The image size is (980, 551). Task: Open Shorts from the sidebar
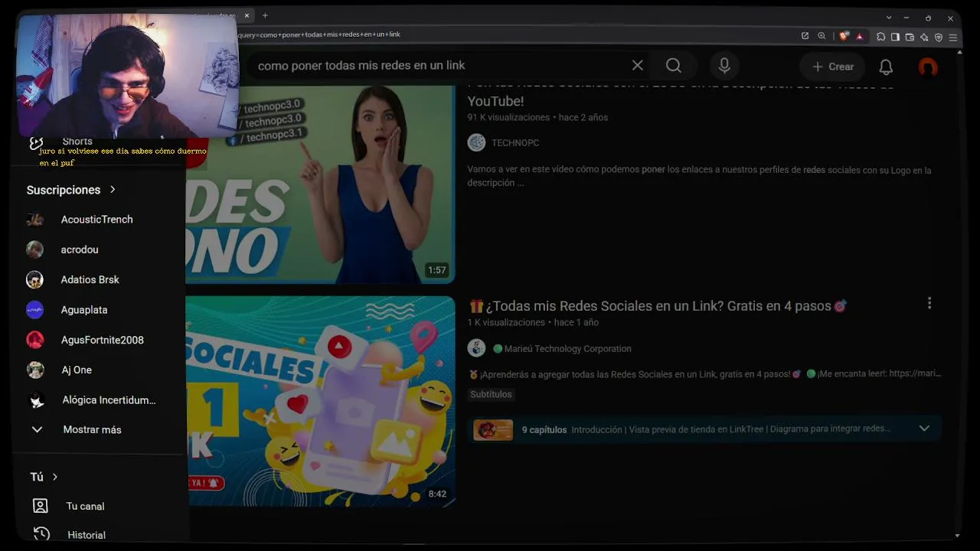(77, 142)
